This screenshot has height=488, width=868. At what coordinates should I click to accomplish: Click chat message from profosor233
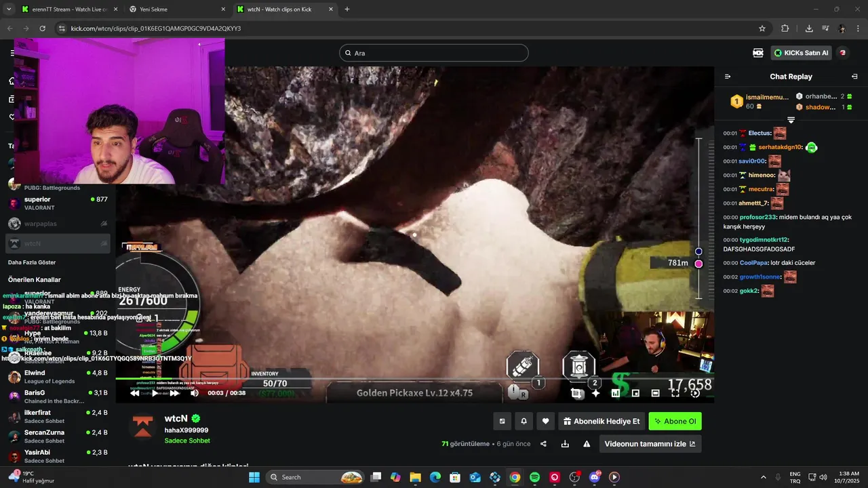coord(787,222)
